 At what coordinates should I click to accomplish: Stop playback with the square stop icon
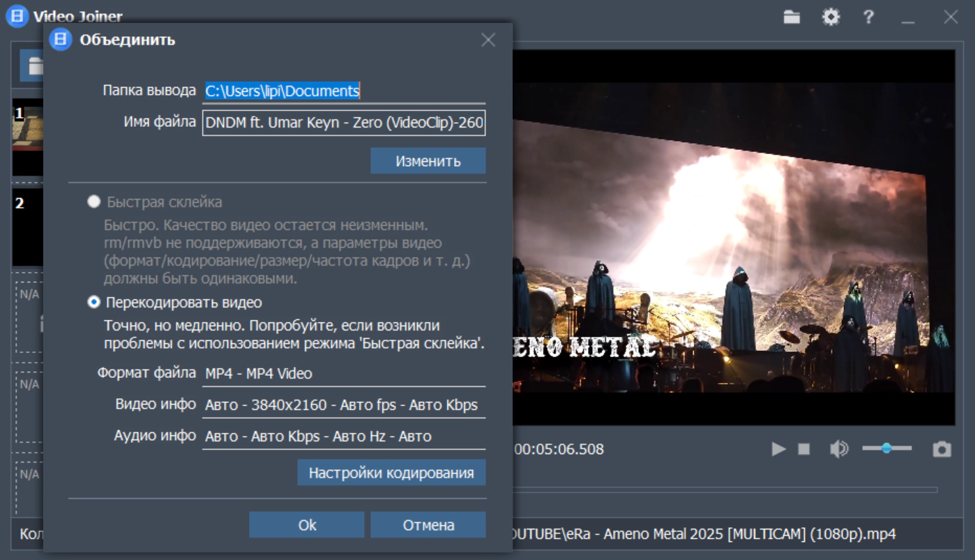[804, 449]
